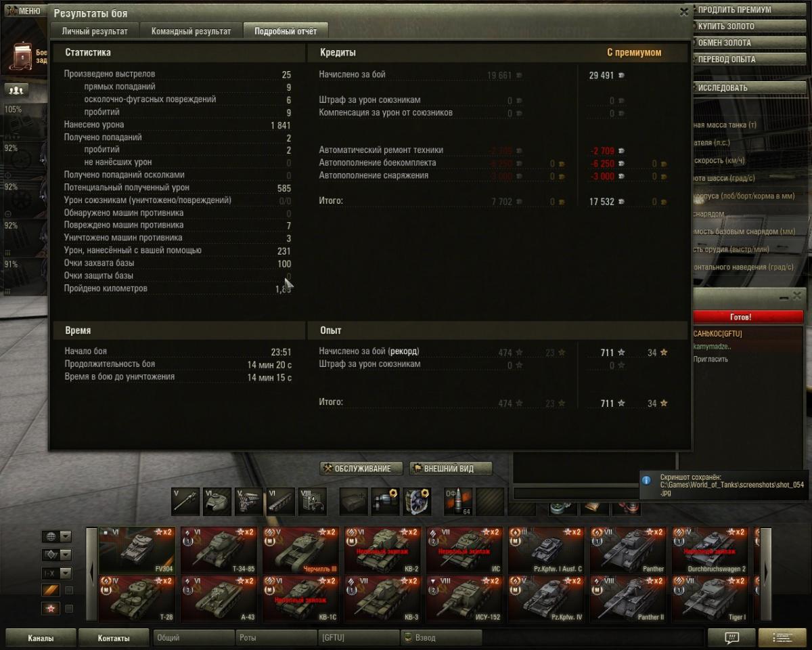Select the Tiger I tank thumbnail

click(x=712, y=599)
